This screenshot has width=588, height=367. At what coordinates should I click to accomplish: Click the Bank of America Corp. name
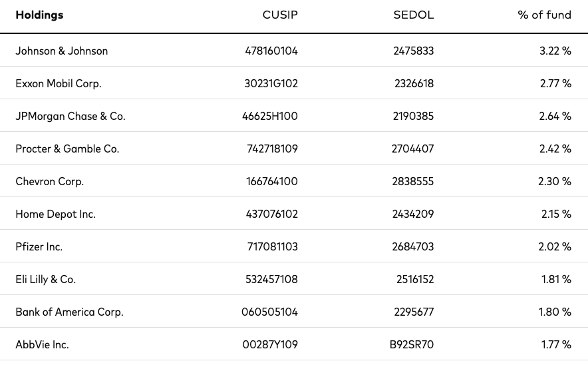pos(69,312)
